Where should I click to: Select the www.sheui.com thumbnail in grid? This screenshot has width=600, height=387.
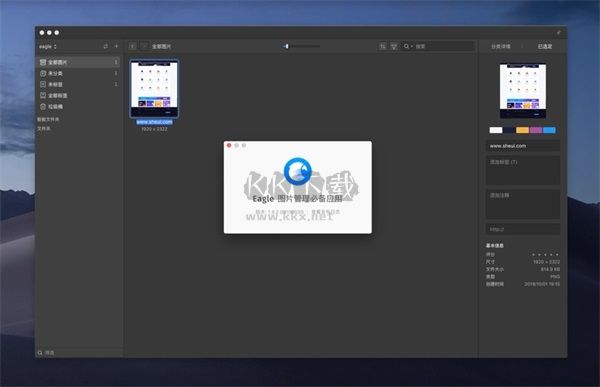point(154,88)
